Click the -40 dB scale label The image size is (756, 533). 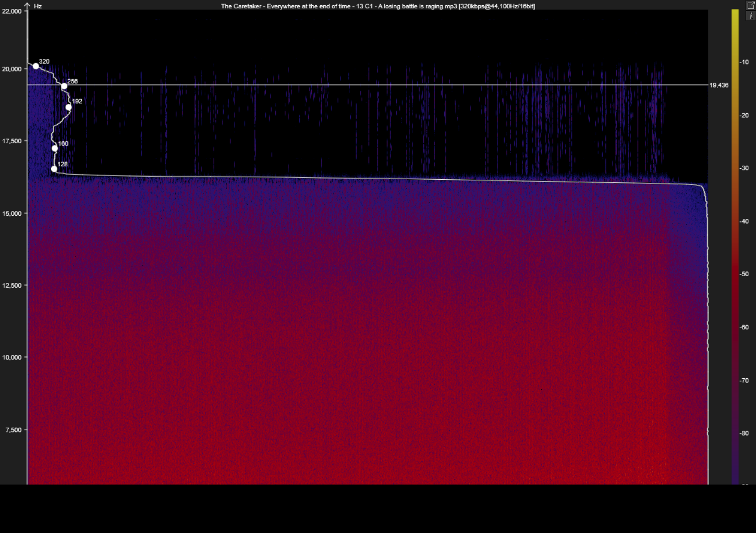click(744, 221)
